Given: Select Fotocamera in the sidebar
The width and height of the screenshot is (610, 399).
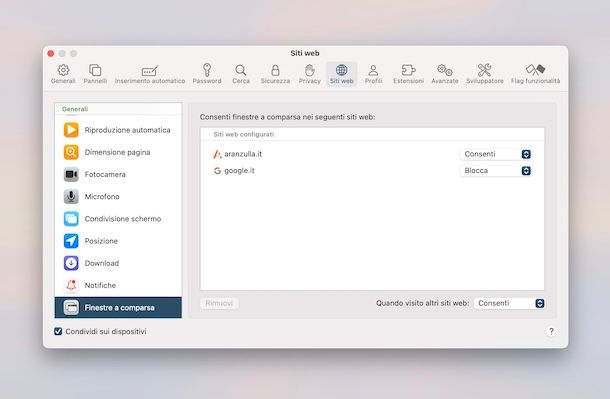Looking at the screenshot, I should tap(118, 174).
